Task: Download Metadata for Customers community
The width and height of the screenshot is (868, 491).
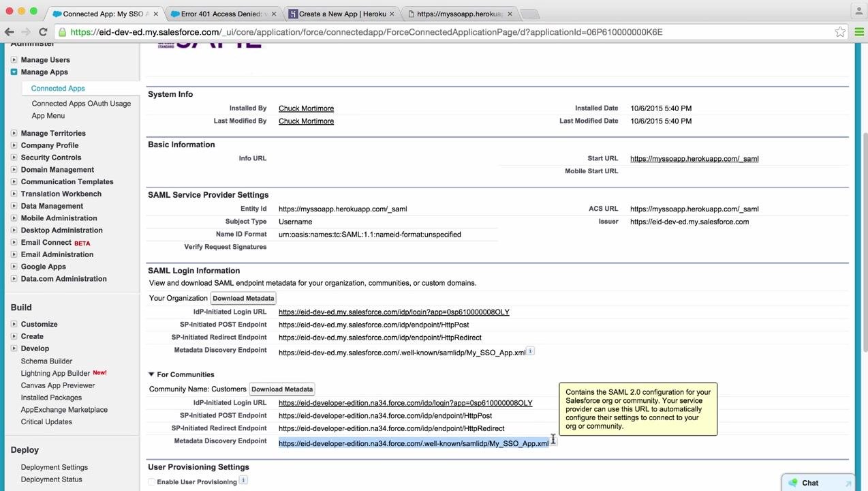Action: click(x=282, y=389)
